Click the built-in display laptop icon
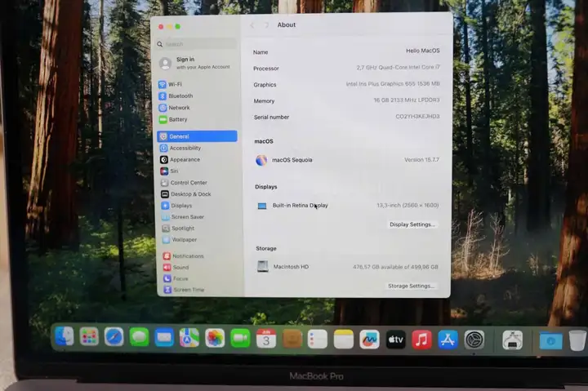This screenshot has width=588, height=391. pos(262,206)
